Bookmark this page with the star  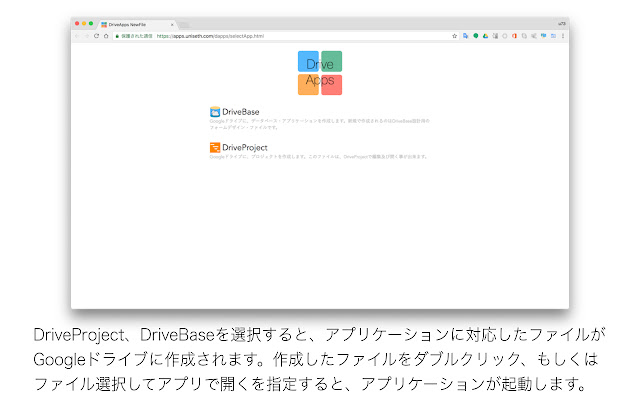point(455,36)
